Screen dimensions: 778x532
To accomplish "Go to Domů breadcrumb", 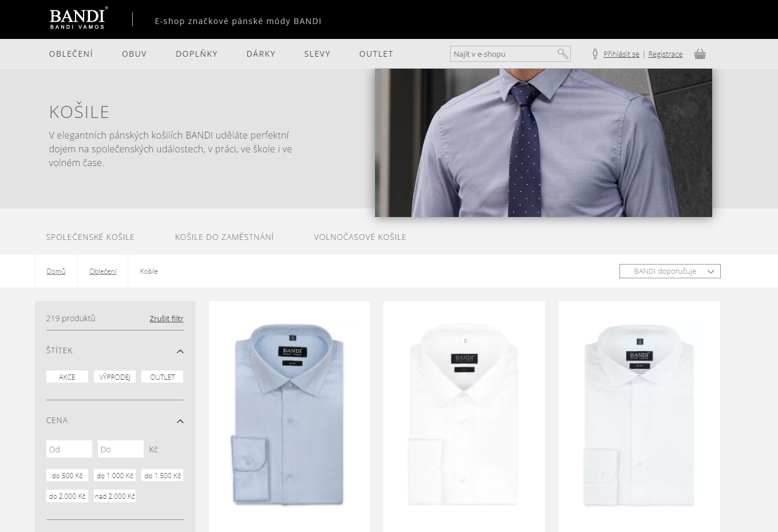I will point(56,271).
